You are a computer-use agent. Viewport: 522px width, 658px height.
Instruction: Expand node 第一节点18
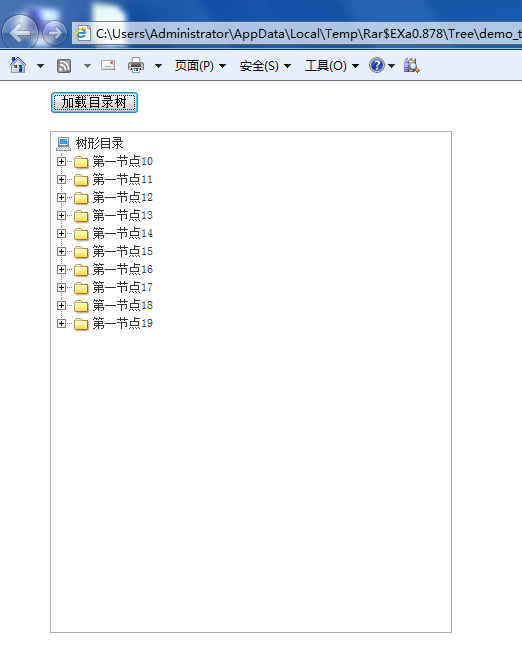pos(61,306)
